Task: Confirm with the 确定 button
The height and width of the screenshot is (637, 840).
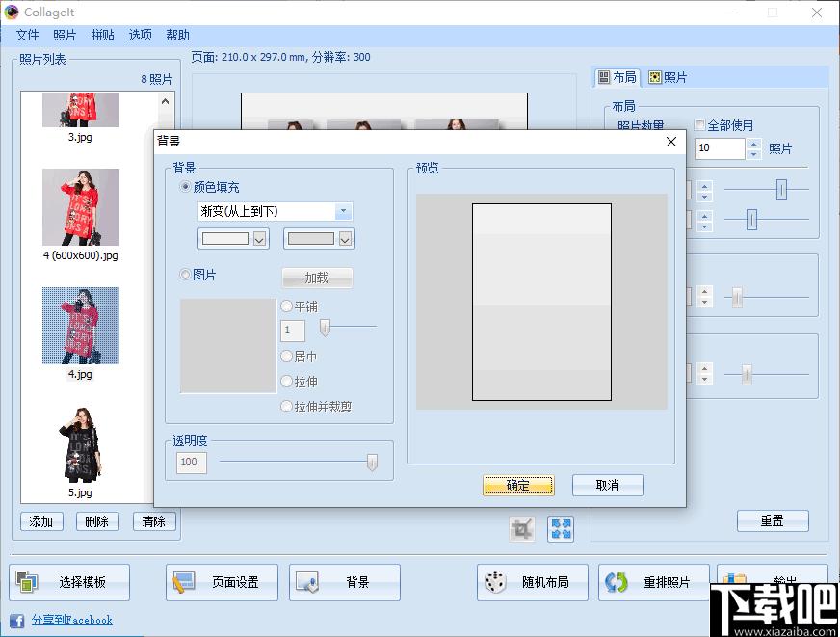Action: (x=518, y=486)
